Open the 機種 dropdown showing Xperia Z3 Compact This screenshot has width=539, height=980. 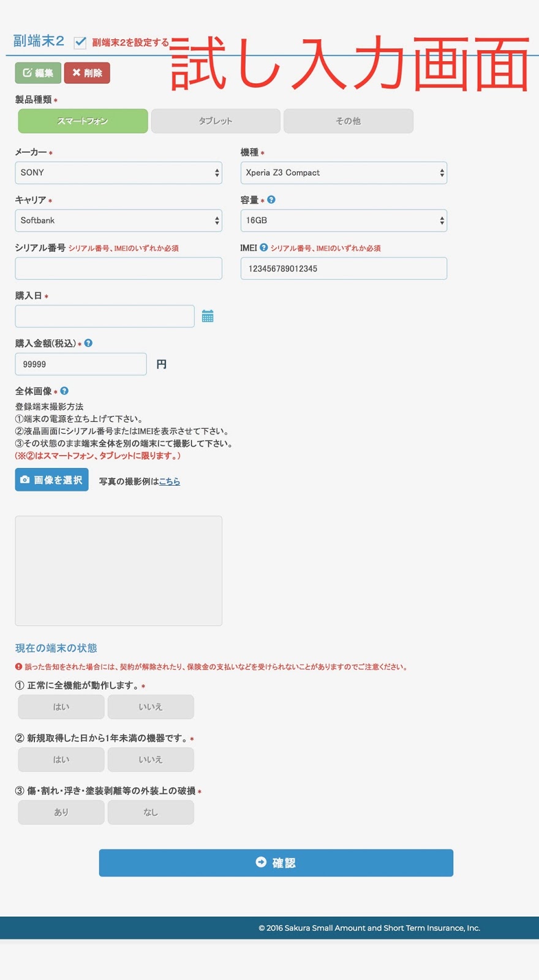point(344,173)
